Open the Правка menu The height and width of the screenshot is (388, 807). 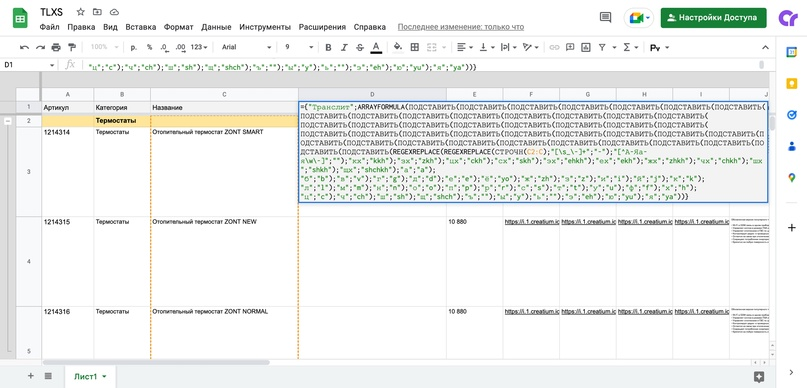click(81, 27)
